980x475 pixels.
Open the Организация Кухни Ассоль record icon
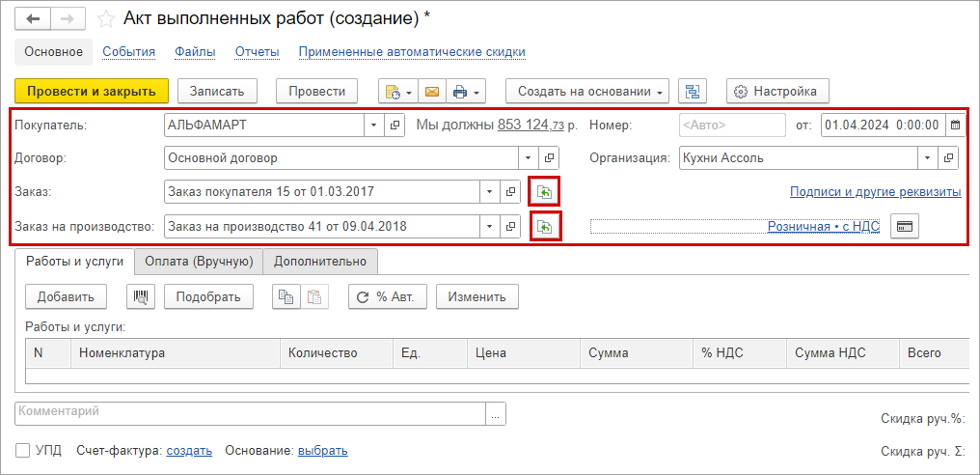point(949,158)
